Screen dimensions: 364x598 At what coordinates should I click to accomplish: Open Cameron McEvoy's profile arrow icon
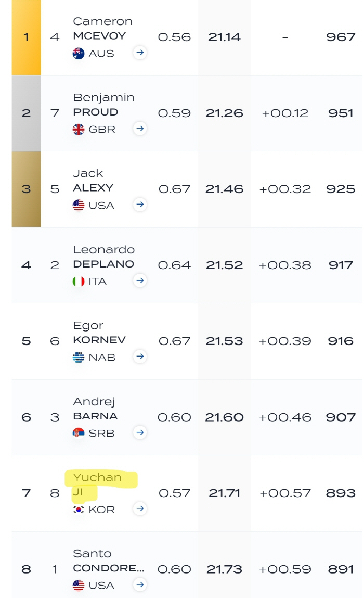pos(140,52)
